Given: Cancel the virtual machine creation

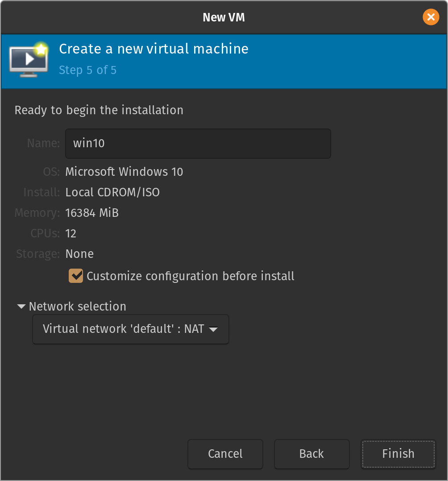Looking at the screenshot, I should [225, 454].
